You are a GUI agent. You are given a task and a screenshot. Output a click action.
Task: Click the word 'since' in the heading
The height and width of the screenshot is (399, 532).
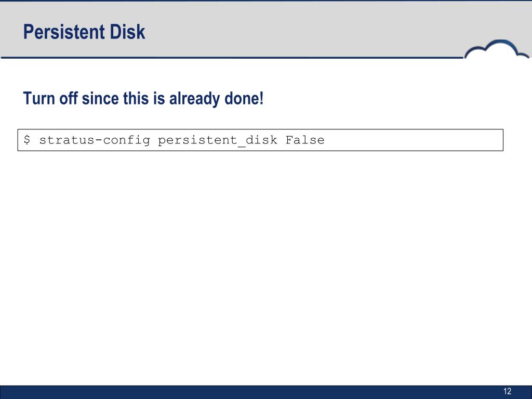point(100,98)
